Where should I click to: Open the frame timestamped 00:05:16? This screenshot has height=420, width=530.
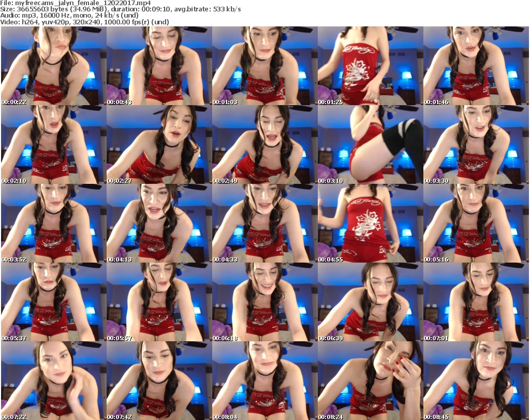(x=475, y=223)
